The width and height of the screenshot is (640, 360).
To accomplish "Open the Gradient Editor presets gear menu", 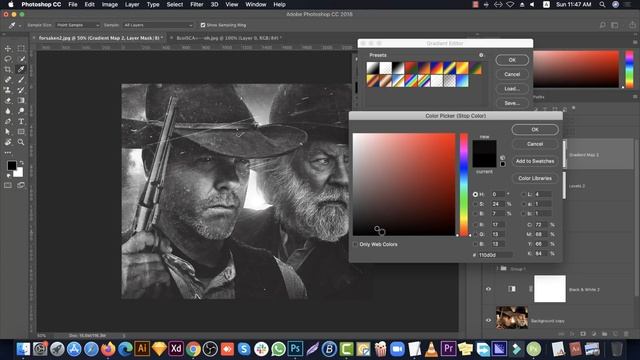I will [x=481, y=55].
